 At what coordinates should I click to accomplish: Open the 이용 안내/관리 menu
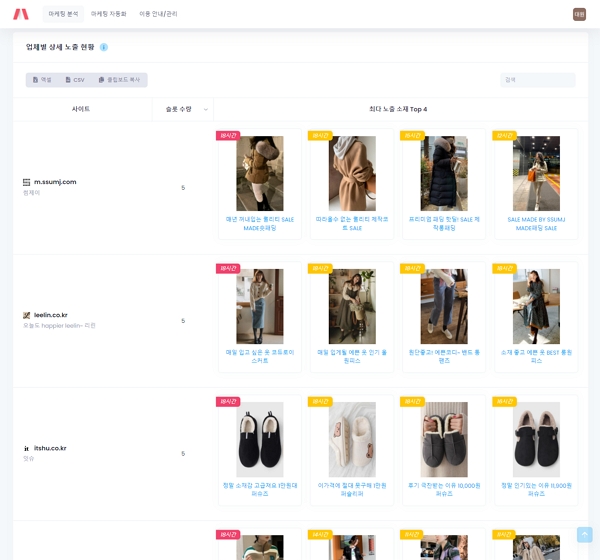(158, 14)
